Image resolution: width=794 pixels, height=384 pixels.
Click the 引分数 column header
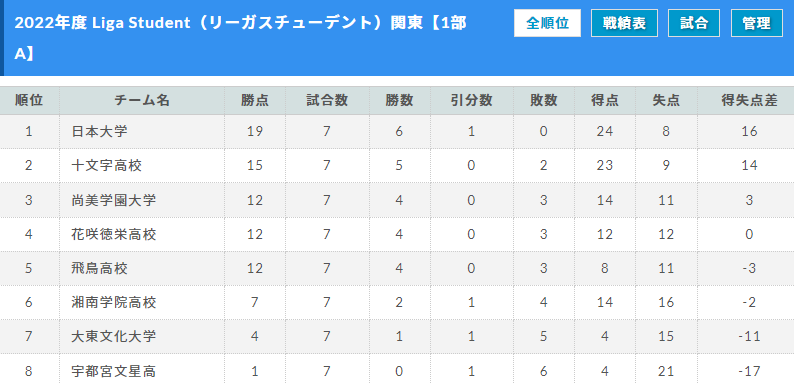471,100
